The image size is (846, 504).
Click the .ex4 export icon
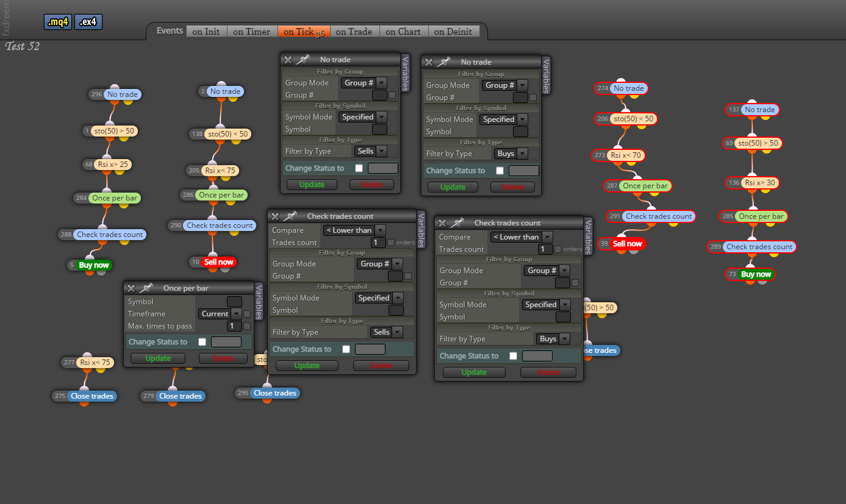pos(88,23)
